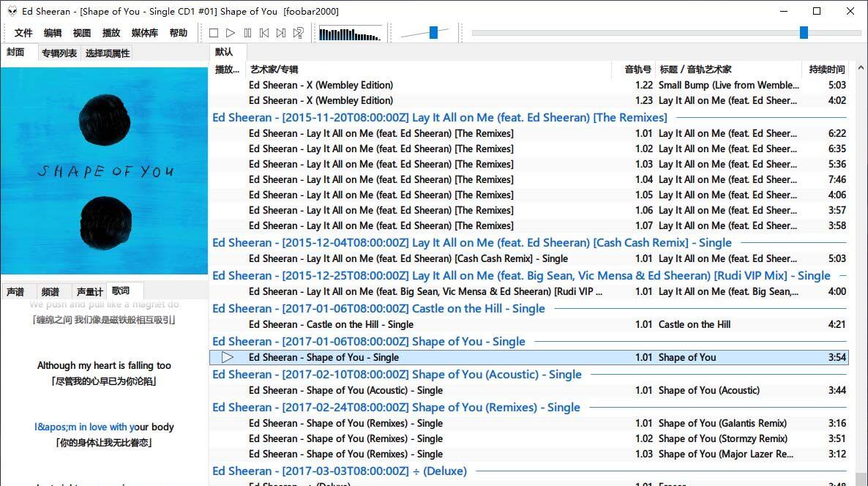Click the lyric line 'I&apos;m in love with your body'
The height and width of the screenshot is (486, 868).
pos(104,427)
